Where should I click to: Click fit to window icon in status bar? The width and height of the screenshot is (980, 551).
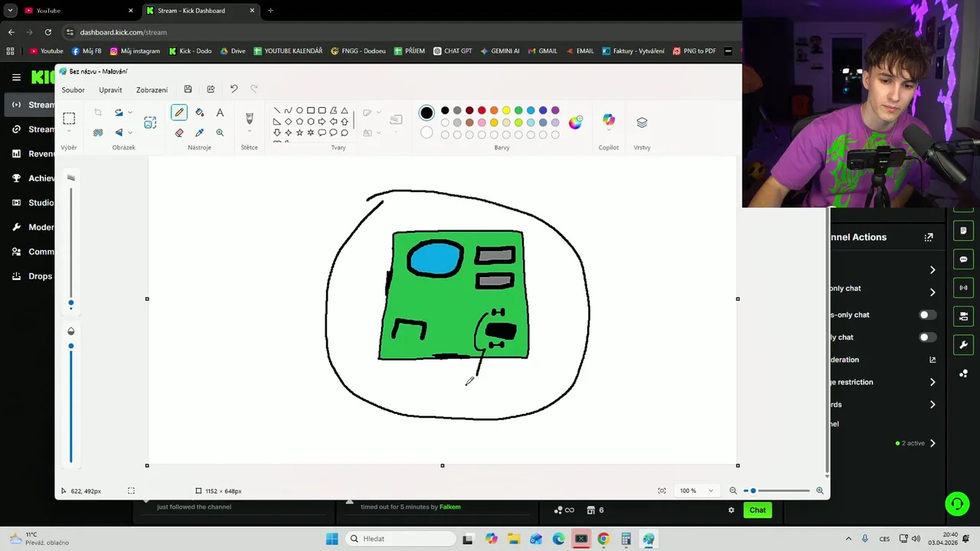pos(661,491)
